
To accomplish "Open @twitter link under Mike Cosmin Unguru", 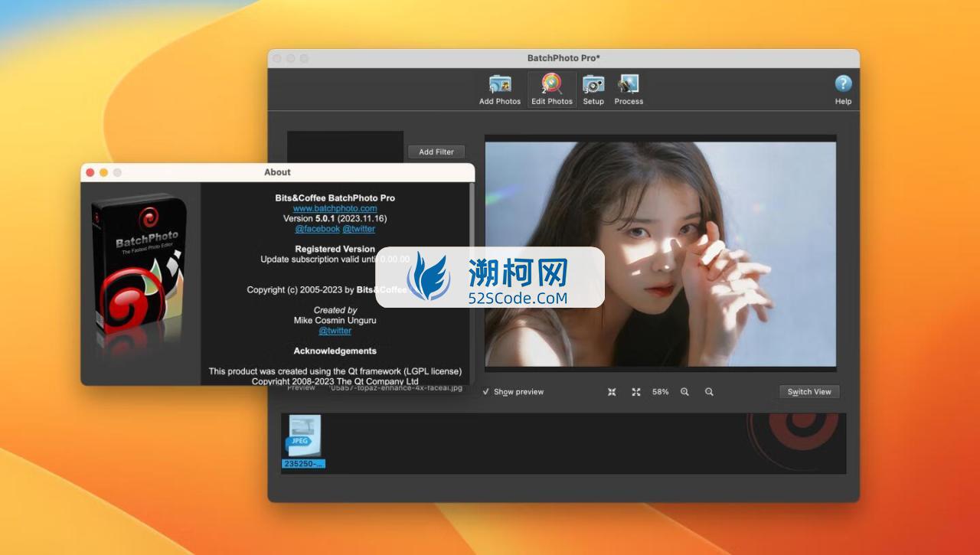I will click(335, 331).
